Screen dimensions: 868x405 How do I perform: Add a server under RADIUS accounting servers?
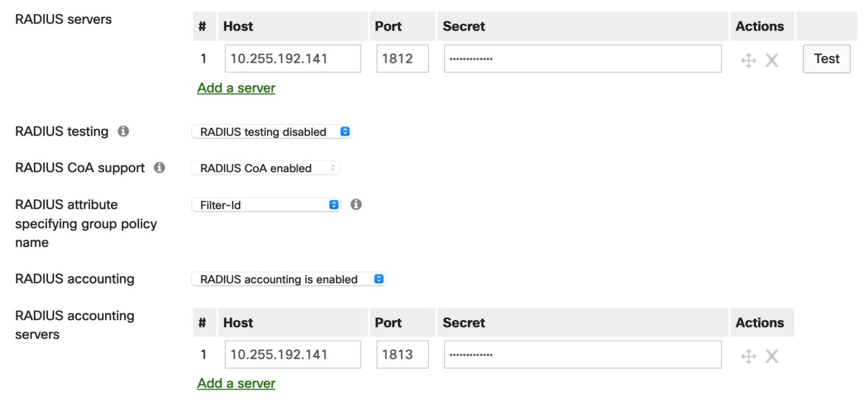click(236, 383)
